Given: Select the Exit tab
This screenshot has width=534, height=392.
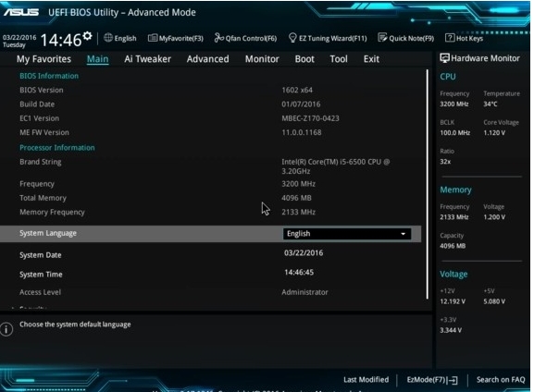Looking at the screenshot, I should (371, 59).
